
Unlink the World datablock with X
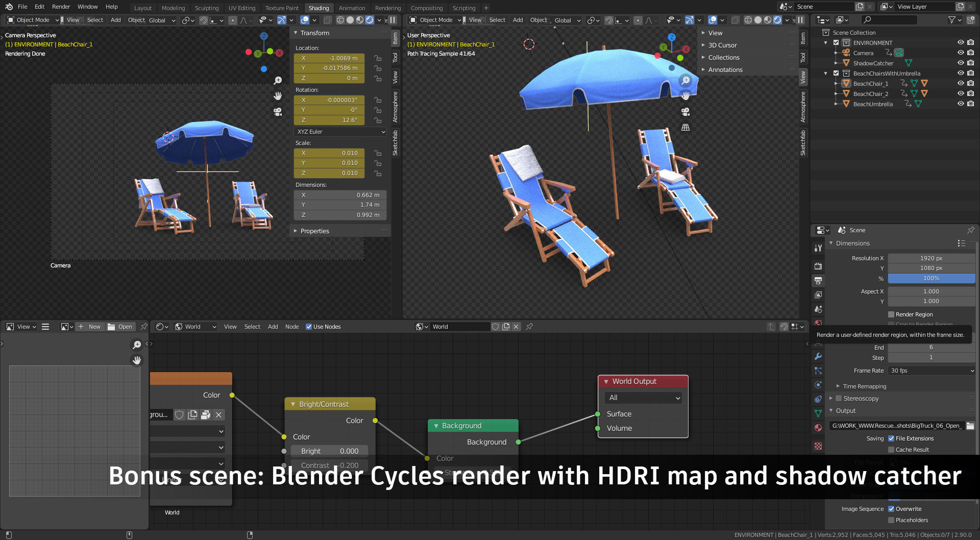(516, 327)
